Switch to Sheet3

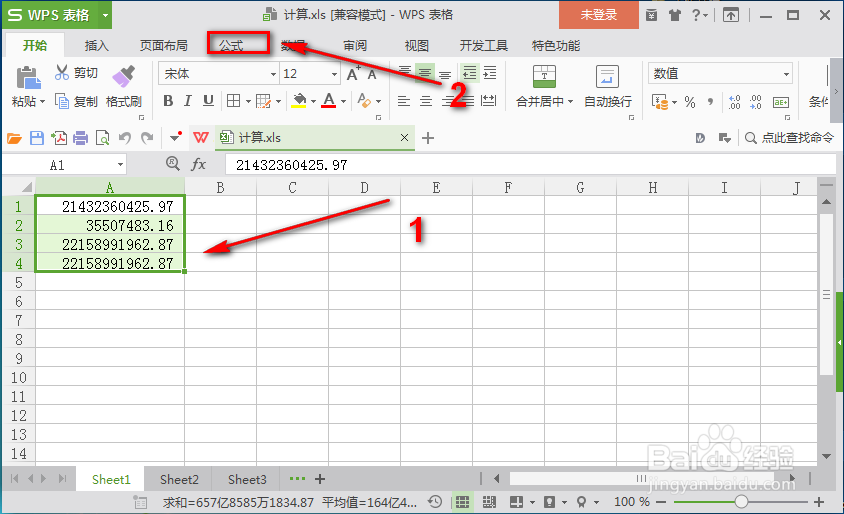click(247, 479)
